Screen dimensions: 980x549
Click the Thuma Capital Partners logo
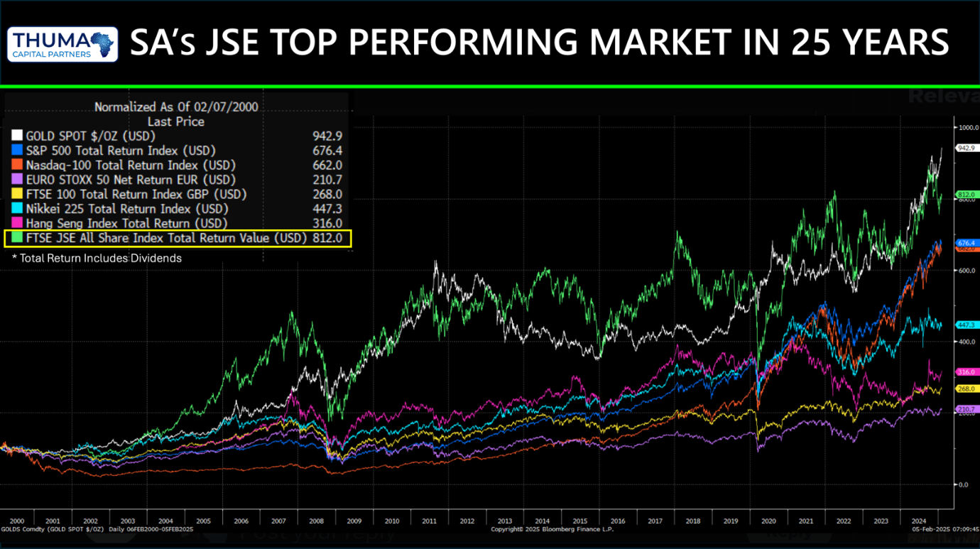tap(62, 43)
